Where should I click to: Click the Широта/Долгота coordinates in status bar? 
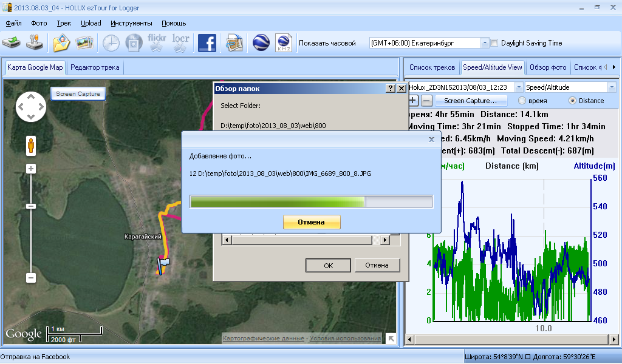coord(530,357)
